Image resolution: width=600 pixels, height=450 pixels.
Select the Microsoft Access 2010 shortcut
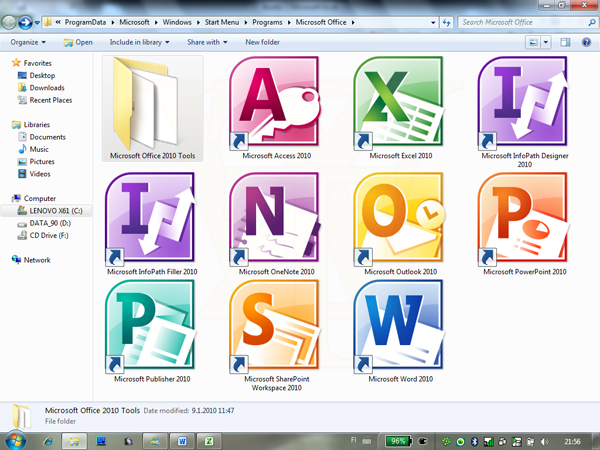click(276, 108)
